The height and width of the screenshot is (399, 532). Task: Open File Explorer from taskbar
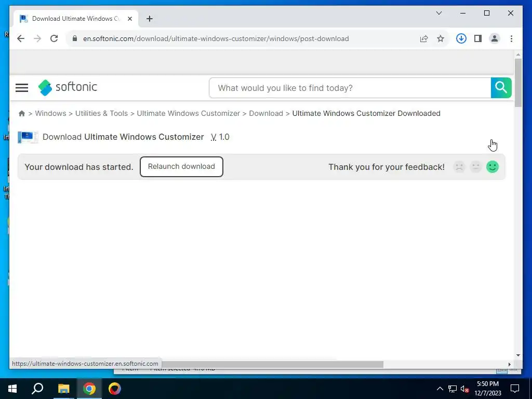63,389
